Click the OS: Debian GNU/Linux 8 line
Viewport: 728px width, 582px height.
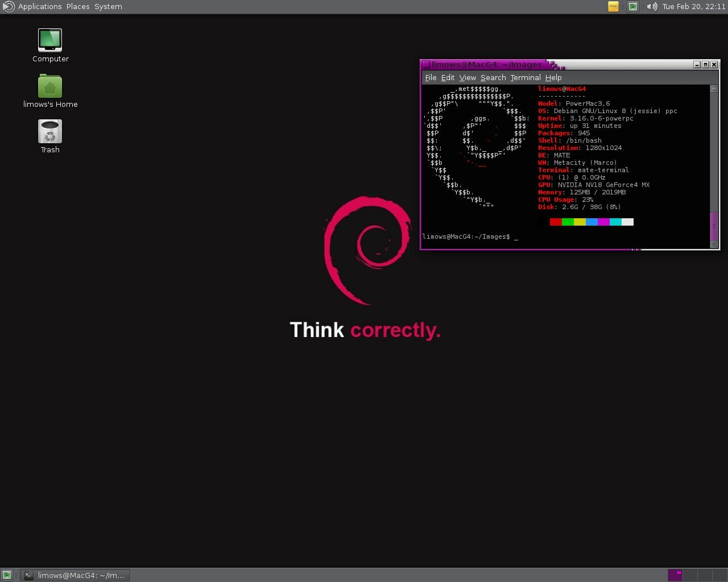(x=607, y=111)
